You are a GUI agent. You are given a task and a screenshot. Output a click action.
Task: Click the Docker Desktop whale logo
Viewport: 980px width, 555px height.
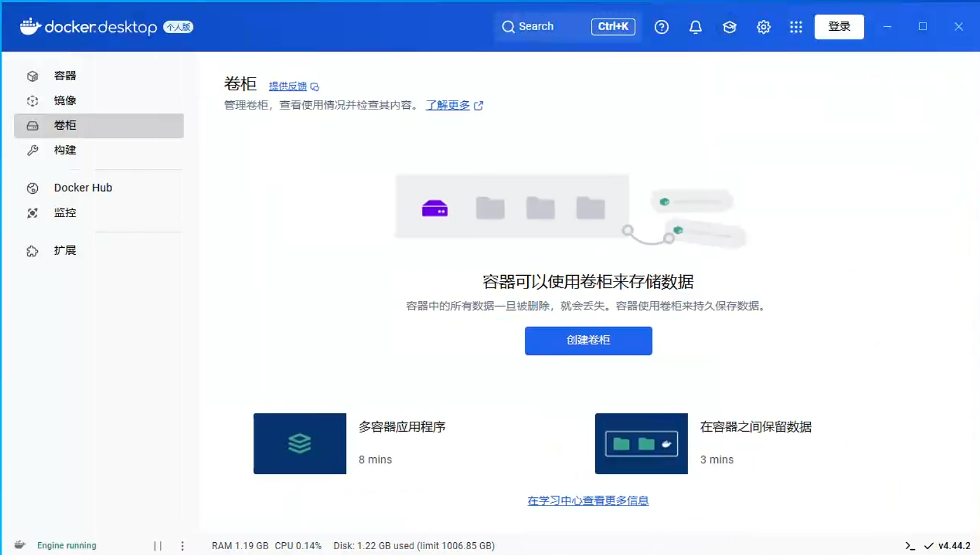(x=30, y=26)
